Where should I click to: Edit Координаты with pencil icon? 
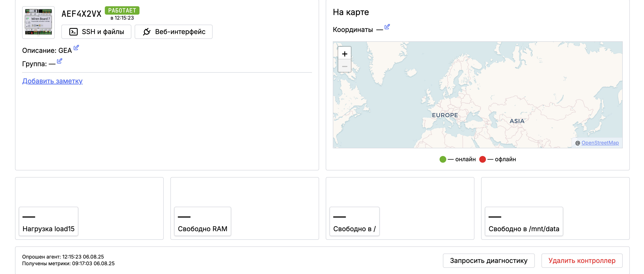(387, 27)
